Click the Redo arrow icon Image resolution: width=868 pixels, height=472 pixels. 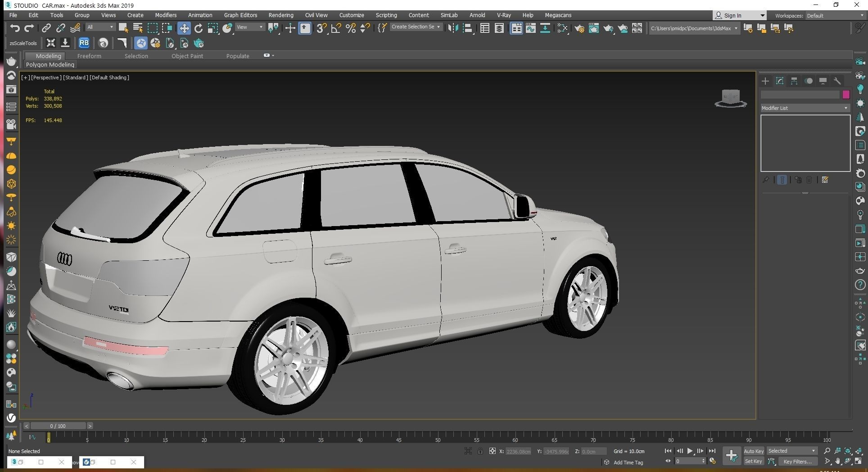(29, 28)
